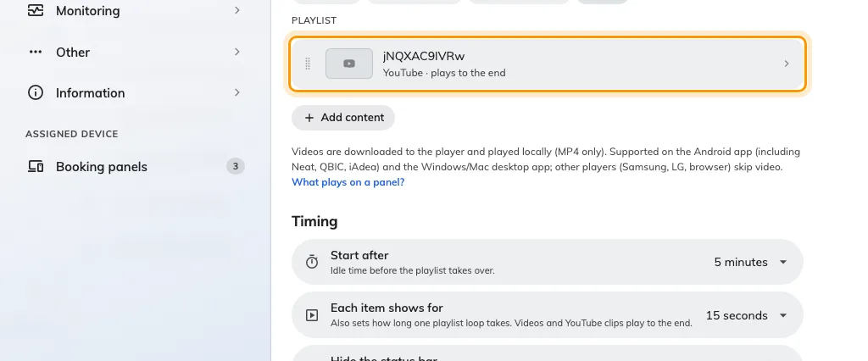Click the Monitoring pulse icon
Image resolution: width=868 pixels, height=361 pixels.
[x=36, y=10]
